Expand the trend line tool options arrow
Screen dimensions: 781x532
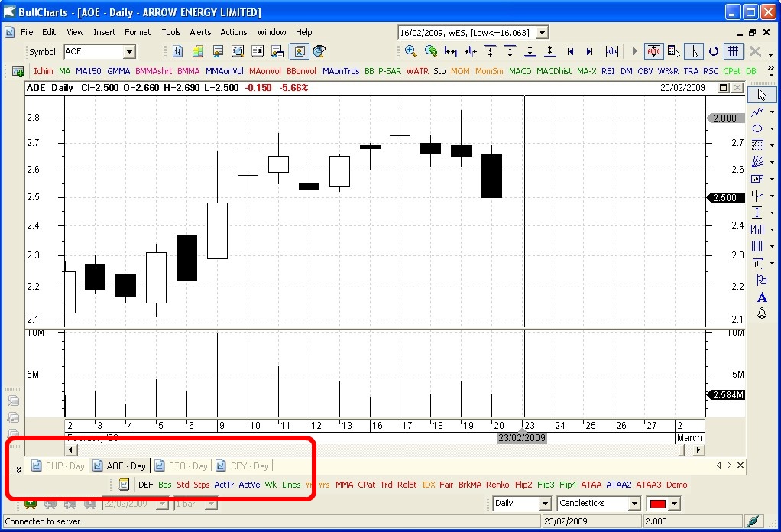tap(772, 112)
